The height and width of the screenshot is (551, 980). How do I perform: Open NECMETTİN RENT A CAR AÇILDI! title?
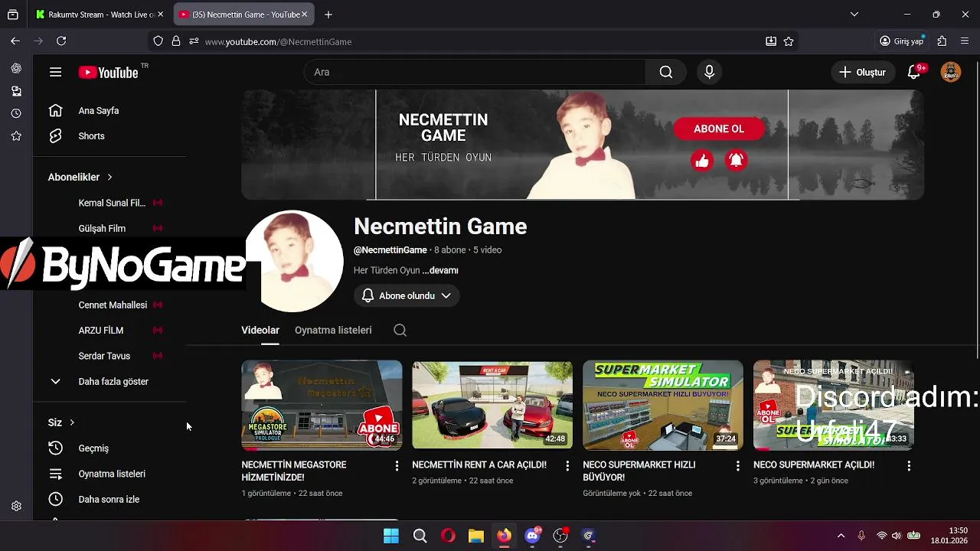click(x=479, y=465)
